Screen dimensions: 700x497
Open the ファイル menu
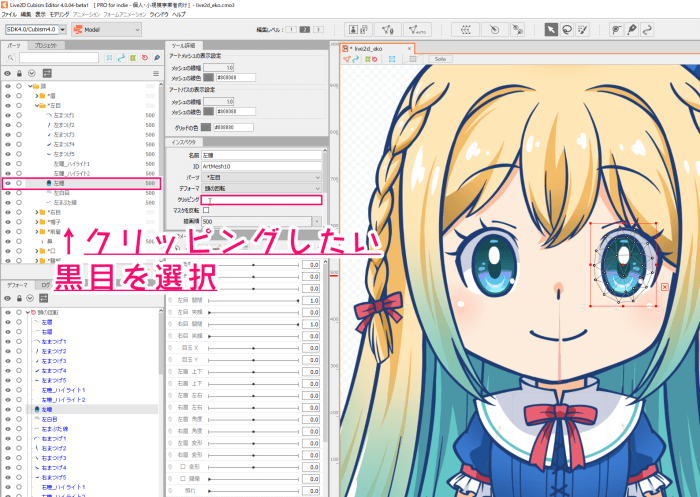(8, 14)
